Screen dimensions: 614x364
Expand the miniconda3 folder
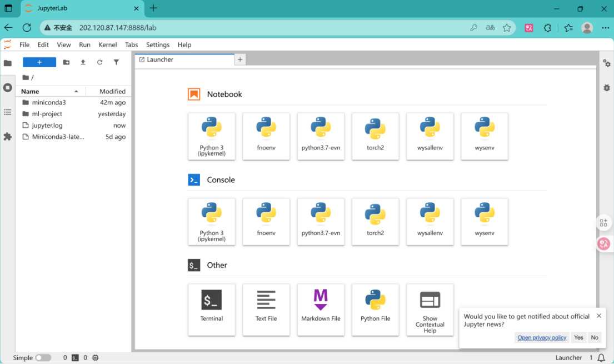(49, 102)
